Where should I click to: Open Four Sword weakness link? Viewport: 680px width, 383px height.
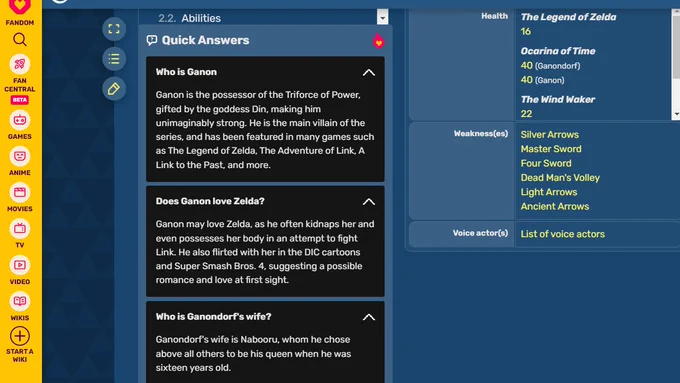[x=546, y=163]
